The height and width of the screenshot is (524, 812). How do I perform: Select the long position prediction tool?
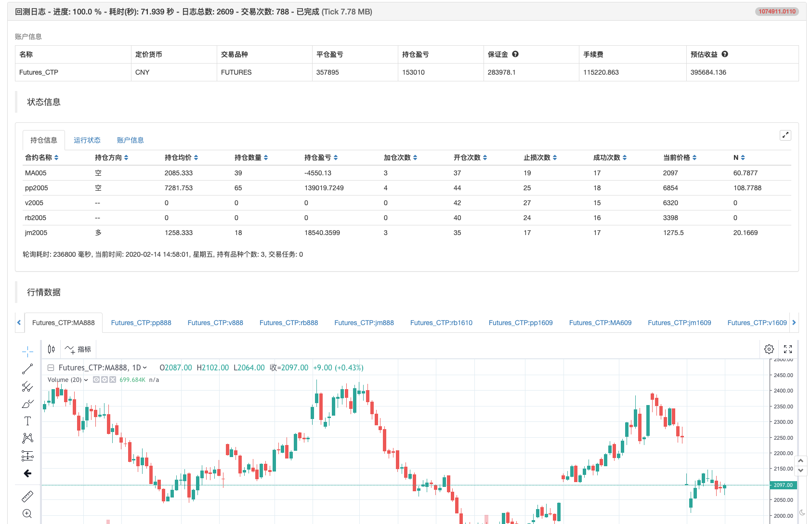[x=27, y=456]
